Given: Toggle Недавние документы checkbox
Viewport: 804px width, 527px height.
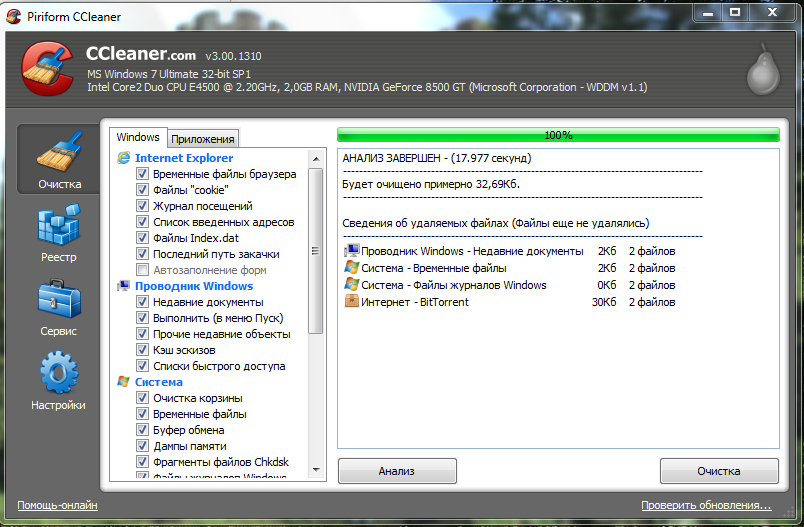Looking at the screenshot, I should [143, 302].
